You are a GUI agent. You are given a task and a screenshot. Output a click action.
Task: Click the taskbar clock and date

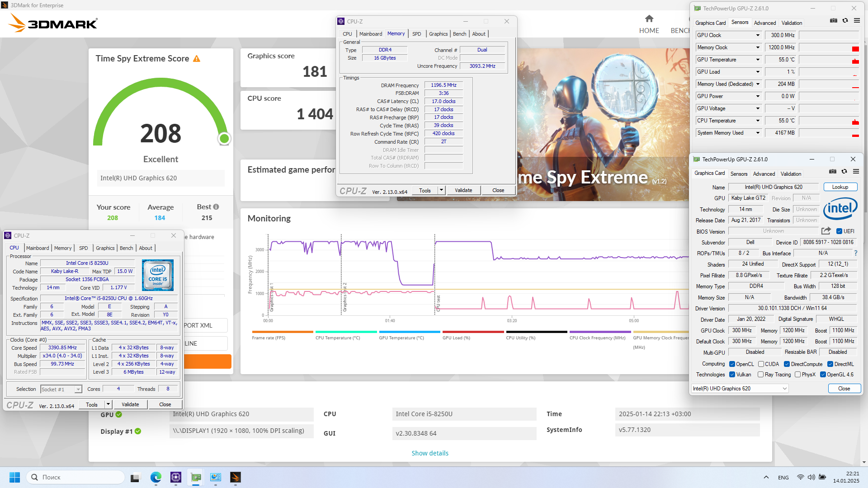point(846,477)
